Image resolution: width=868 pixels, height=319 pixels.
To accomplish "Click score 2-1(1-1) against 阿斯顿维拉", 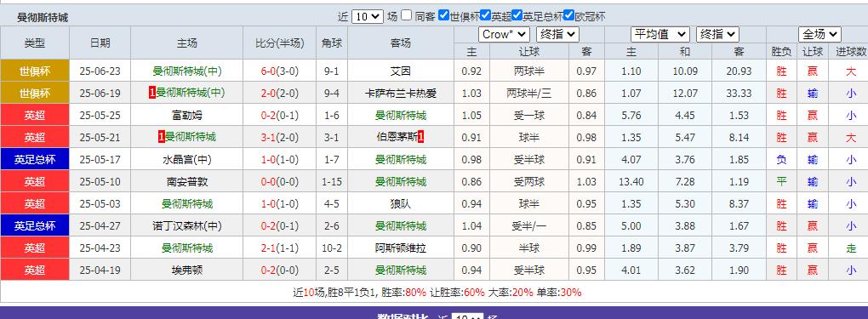I will pos(280,248).
